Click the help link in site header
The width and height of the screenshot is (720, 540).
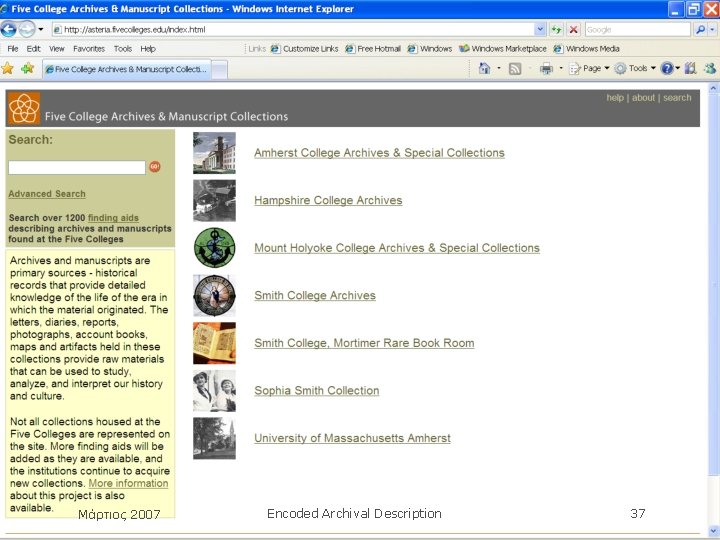pos(615,98)
